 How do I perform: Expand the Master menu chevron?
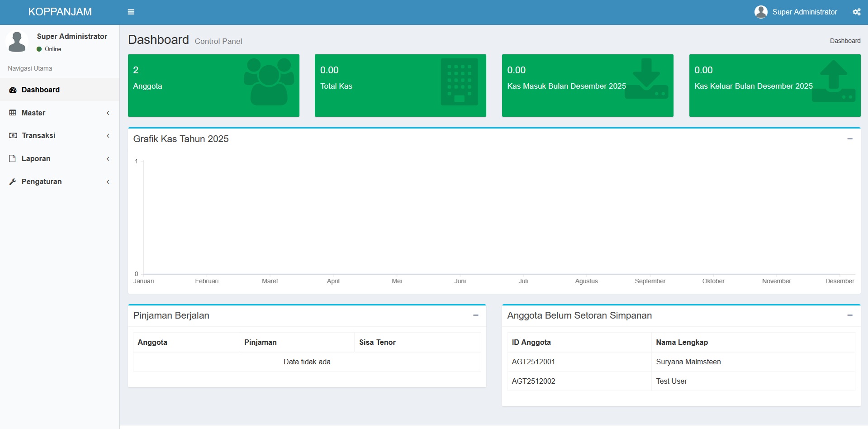108,113
